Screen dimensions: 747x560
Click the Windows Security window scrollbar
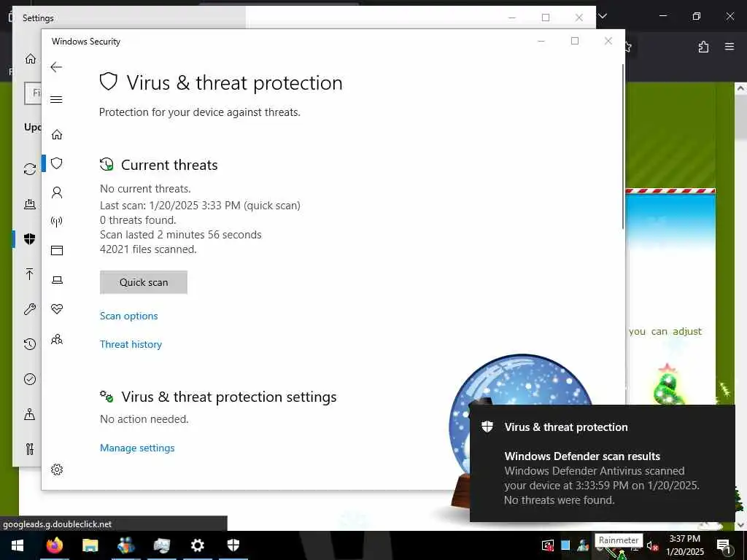623,146
